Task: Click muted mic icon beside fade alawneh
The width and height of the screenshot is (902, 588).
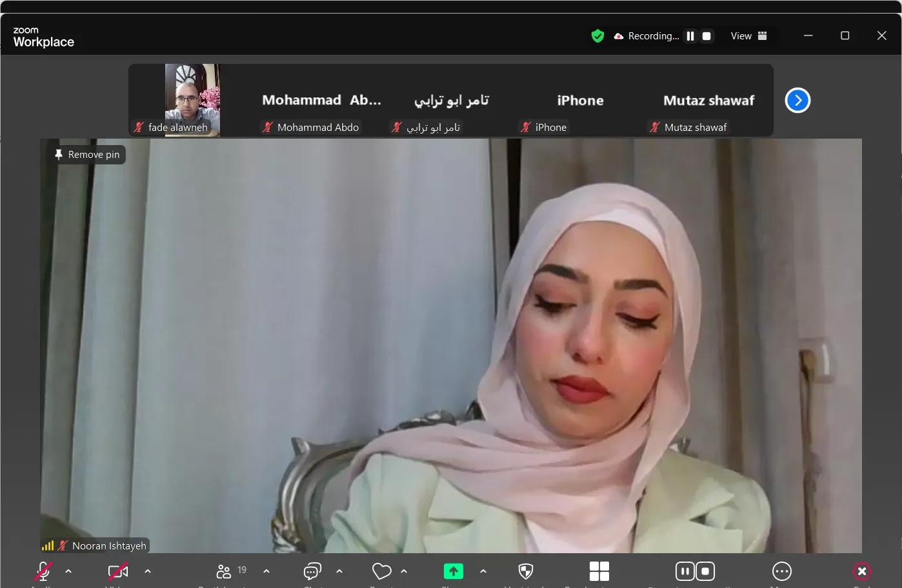Action: pyautogui.click(x=139, y=127)
